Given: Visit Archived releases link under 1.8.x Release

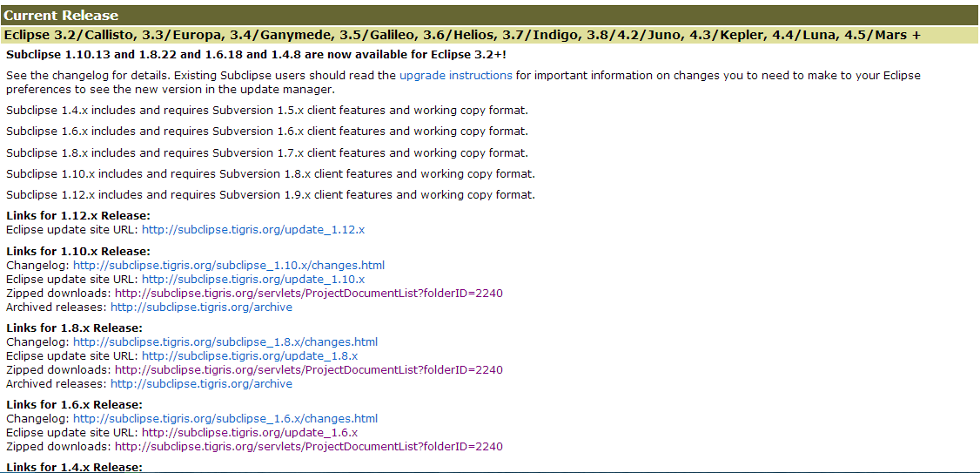Looking at the screenshot, I should tap(201, 383).
